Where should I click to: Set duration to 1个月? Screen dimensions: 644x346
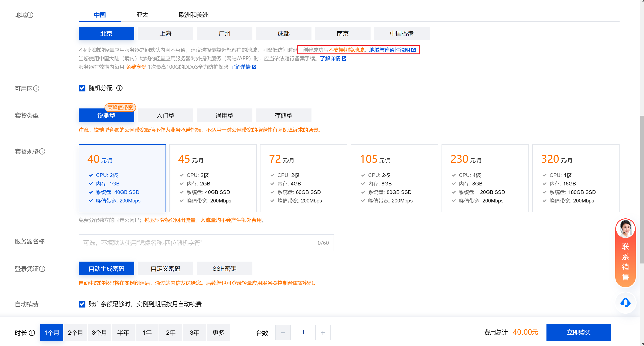(52, 332)
